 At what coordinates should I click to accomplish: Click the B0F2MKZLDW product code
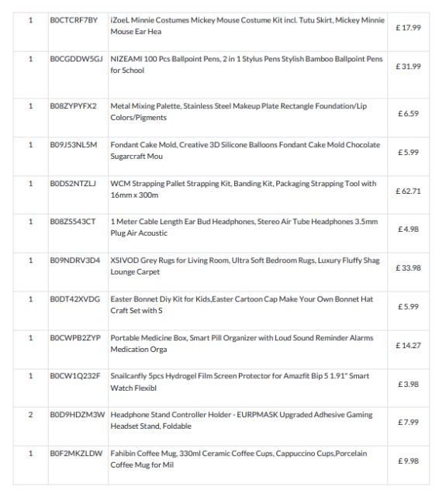tap(76, 454)
